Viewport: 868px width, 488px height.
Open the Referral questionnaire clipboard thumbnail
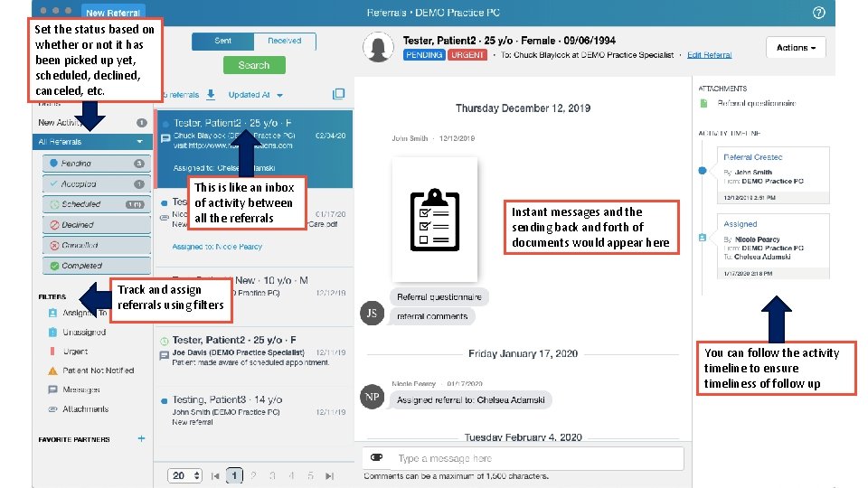coord(435,220)
